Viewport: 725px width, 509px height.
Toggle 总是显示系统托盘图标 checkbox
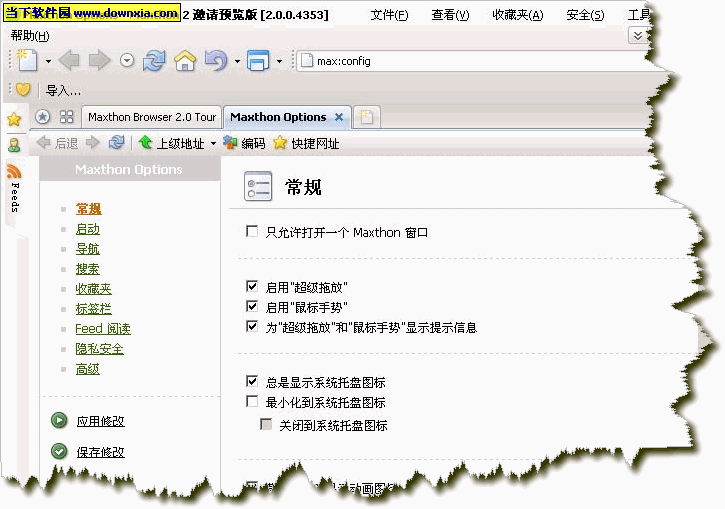click(252, 381)
